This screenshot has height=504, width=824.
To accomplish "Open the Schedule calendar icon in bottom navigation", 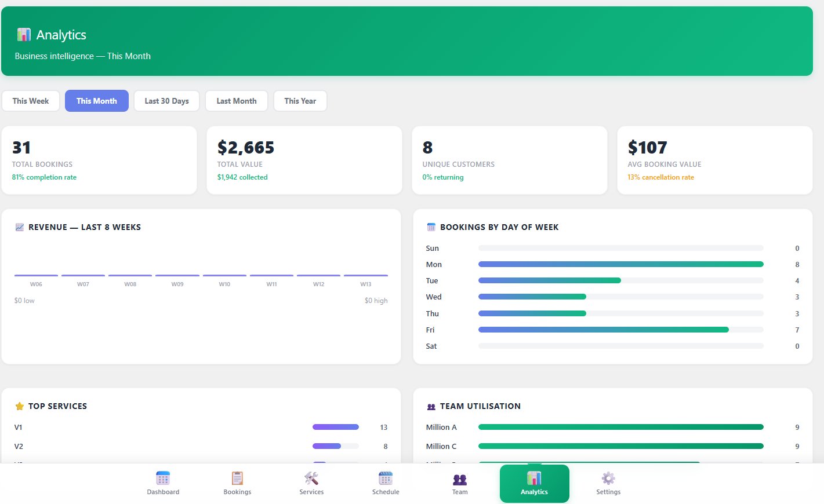I will coord(386,477).
